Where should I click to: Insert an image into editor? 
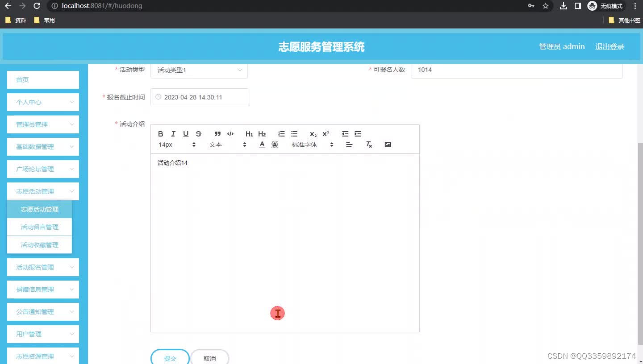click(388, 145)
